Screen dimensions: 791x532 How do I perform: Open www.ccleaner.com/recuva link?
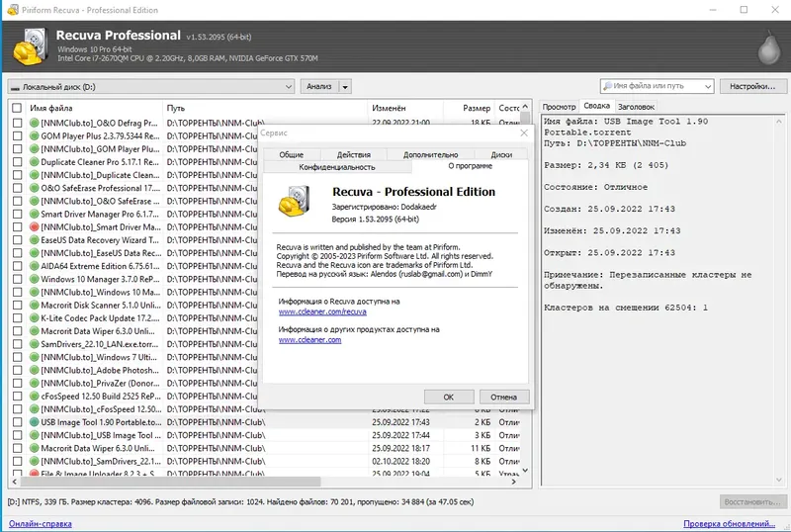pyautogui.click(x=322, y=311)
